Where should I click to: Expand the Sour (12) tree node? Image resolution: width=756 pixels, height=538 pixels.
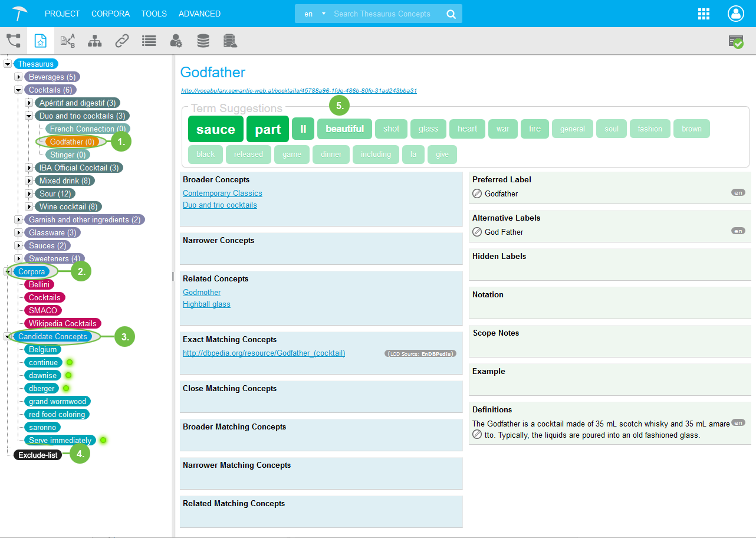pos(29,193)
